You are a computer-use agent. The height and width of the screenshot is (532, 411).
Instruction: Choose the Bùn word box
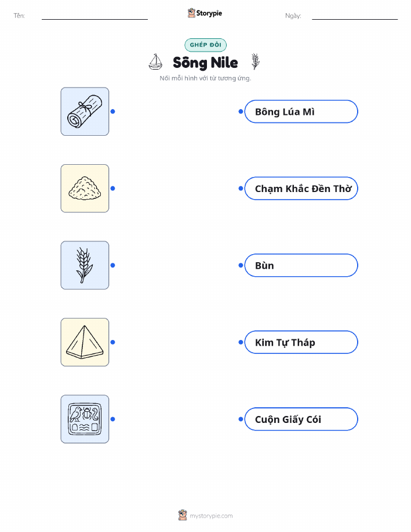(x=301, y=265)
